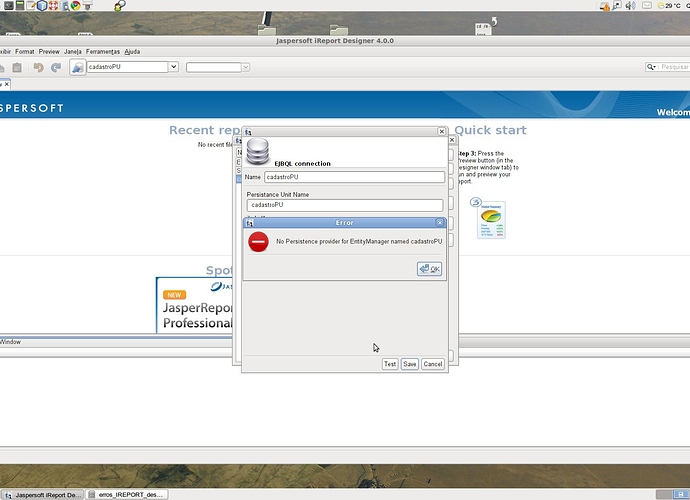Click the Undo toolbar arrow
The image size is (690, 500).
(38, 67)
